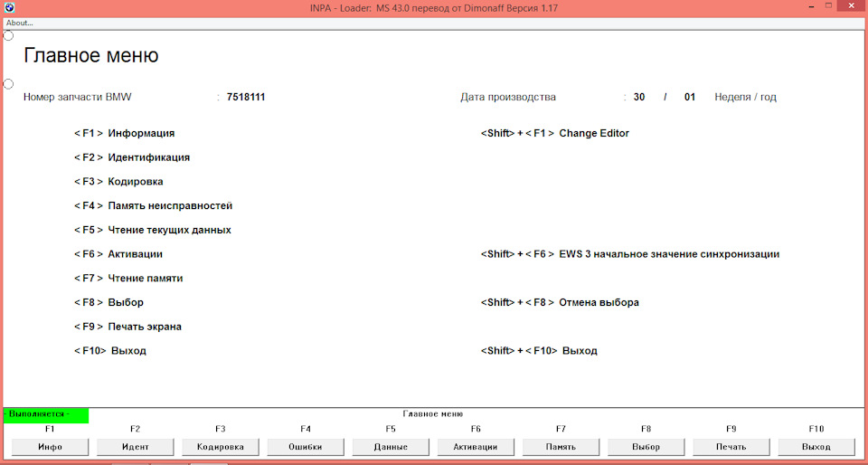Click 'Shift + F8 Отмена выбора' entry
The height and width of the screenshot is (465, 868).
[x=561, y=303]
